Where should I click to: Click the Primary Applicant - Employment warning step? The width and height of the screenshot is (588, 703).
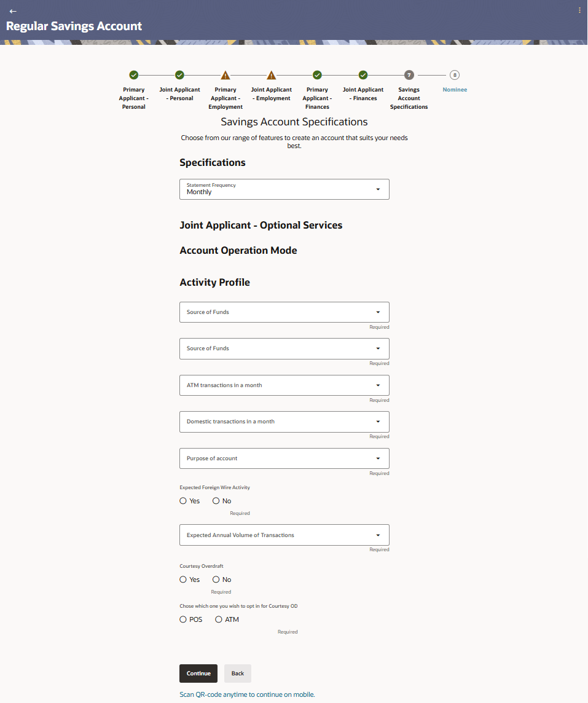[x=225, y=75]
